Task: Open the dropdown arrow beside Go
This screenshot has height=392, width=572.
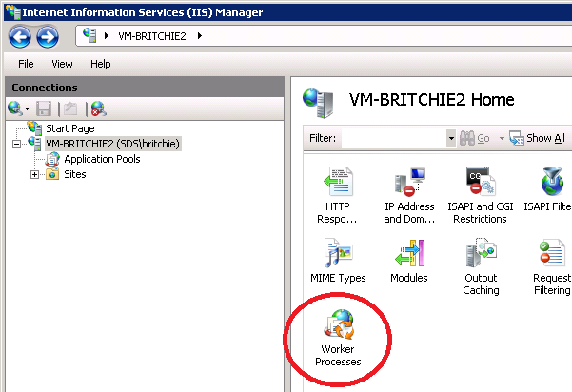Action: tap(502, 139)
